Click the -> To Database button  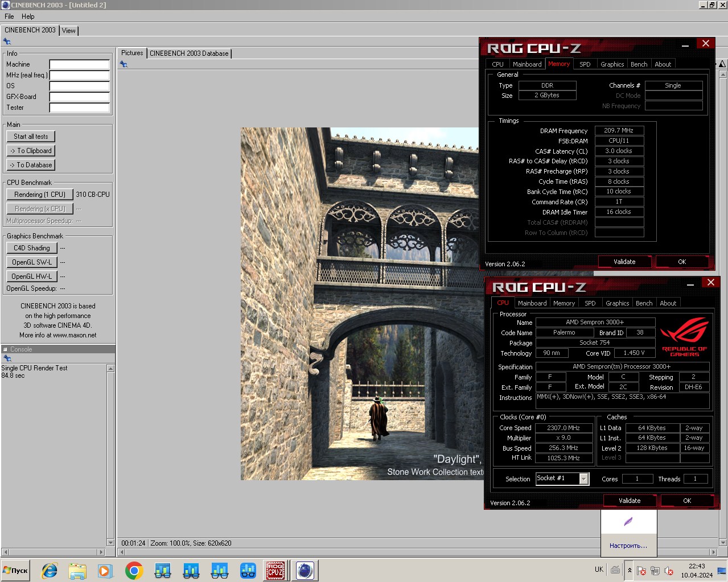(31, 165)
